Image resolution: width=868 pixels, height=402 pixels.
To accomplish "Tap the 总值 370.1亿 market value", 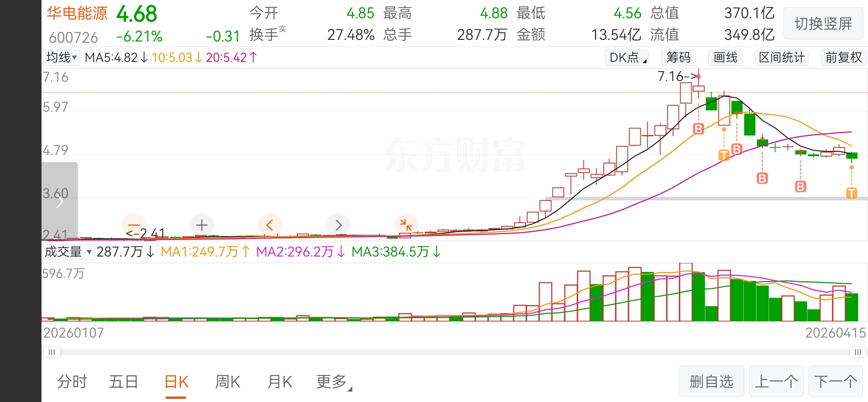I will 712,13.
